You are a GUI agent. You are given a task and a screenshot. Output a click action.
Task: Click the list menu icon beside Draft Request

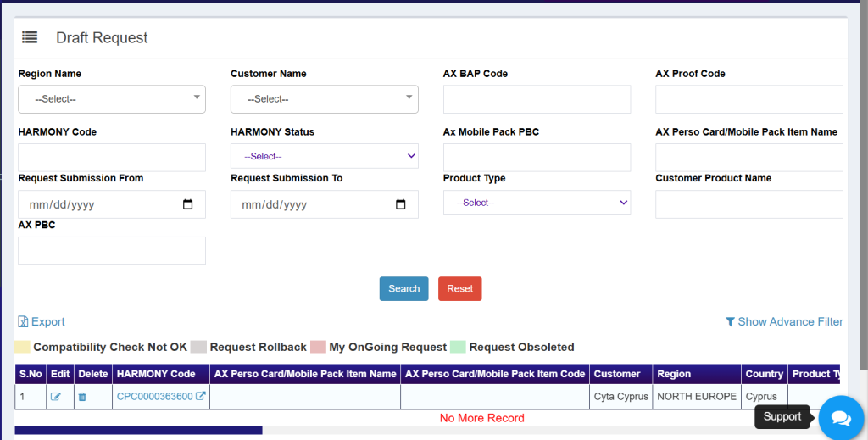pyautogui.click(x=30, y=37)
